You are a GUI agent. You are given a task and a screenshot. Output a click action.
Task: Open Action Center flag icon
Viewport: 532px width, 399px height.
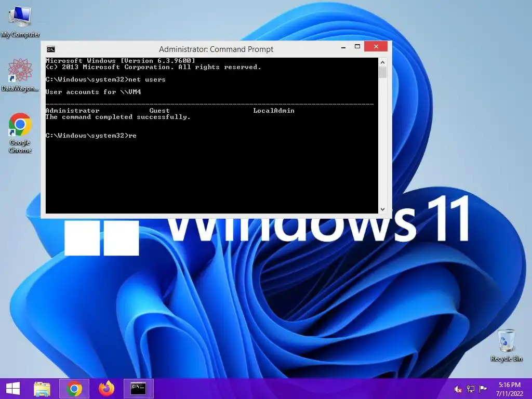point(483,389)
